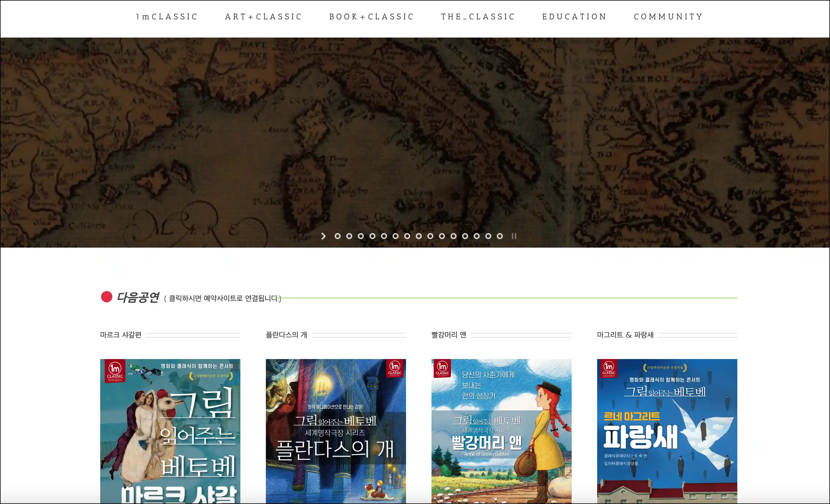830x504 pixels.
Task: Select the last slideshow dot
Action: coord(500,236)
